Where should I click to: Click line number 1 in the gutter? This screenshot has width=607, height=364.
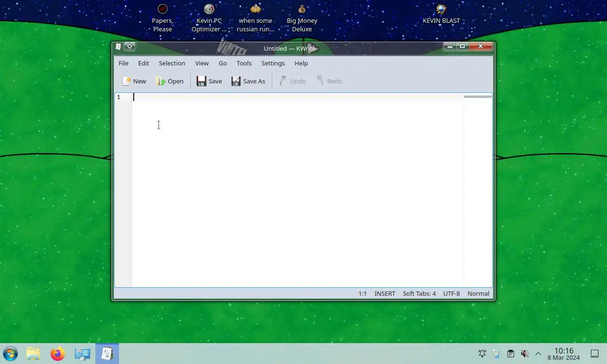pyautogui.click(x=119, y=97)
